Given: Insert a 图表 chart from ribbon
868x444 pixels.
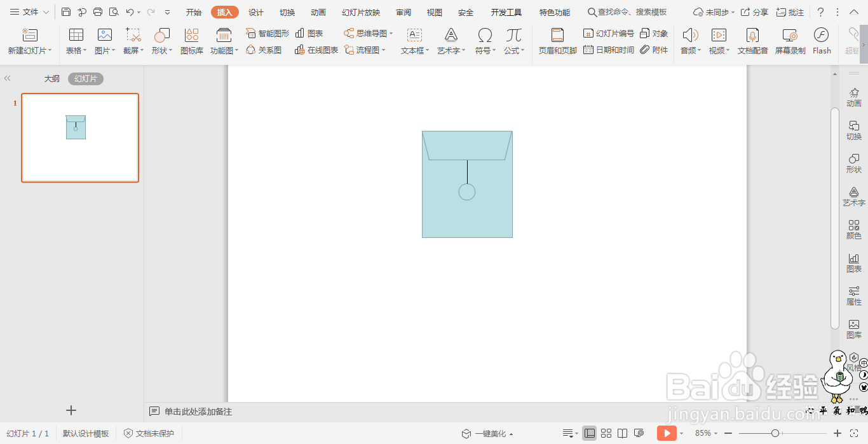Looking at the screenshot, I should pyautogui.click(x=309, y=33).
